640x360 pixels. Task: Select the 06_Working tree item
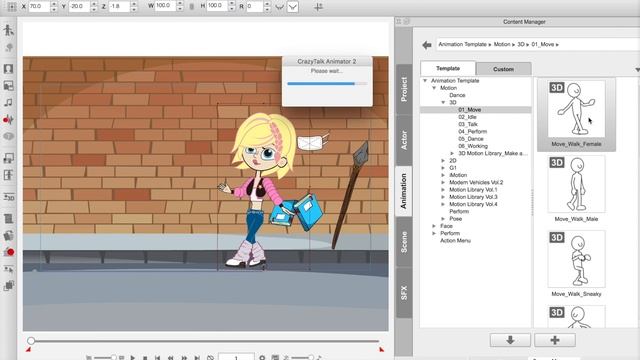(473, 146)
